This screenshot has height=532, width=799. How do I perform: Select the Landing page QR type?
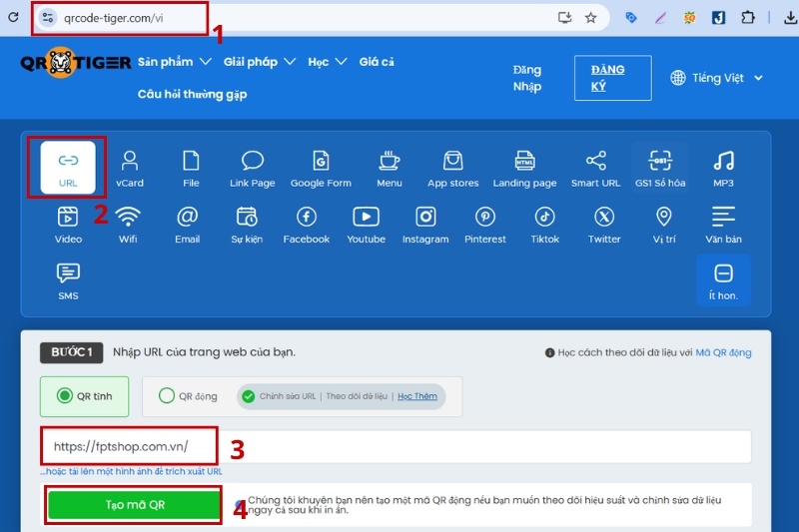coord(524,169)
